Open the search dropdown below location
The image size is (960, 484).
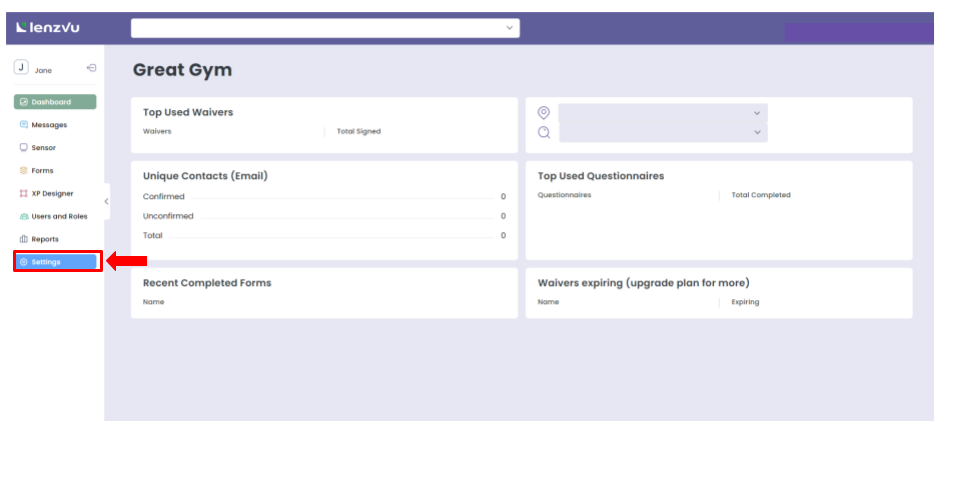tap(663, 132)
